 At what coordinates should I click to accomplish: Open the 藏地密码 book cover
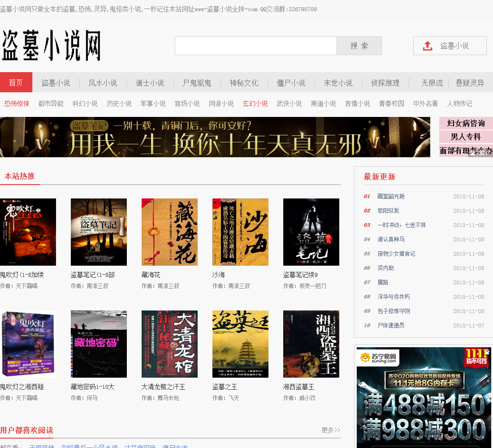(x=99, y=344)
